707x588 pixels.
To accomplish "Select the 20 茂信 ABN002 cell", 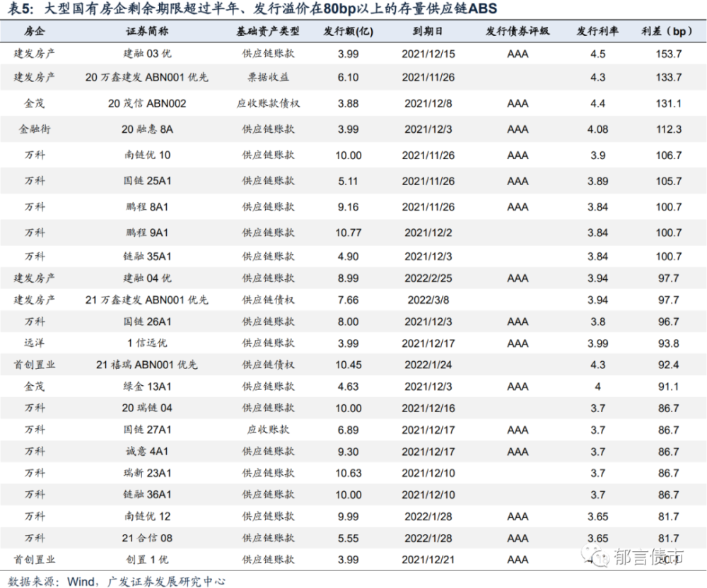I will pyautogui.click(x=147, y=104).
